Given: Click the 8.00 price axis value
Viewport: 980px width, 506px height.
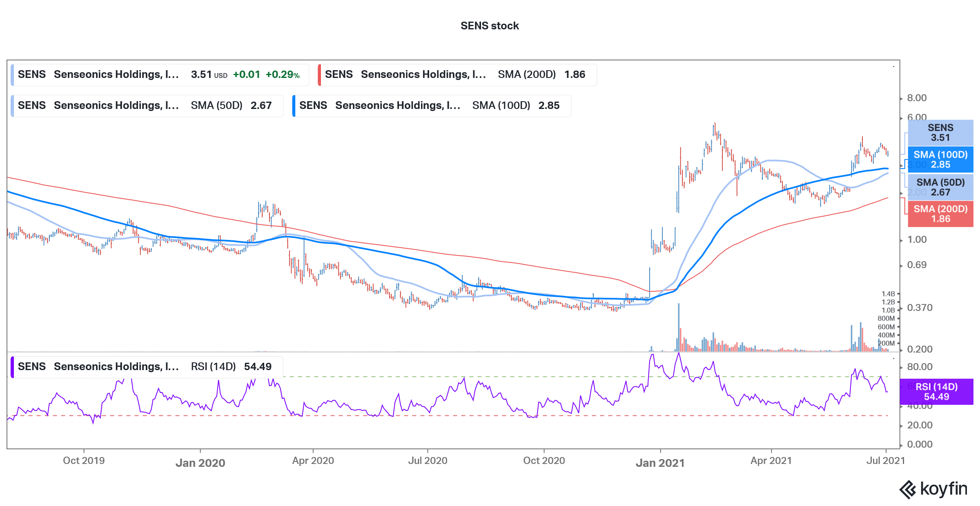Looking at the screenshot, I should 917,98.
